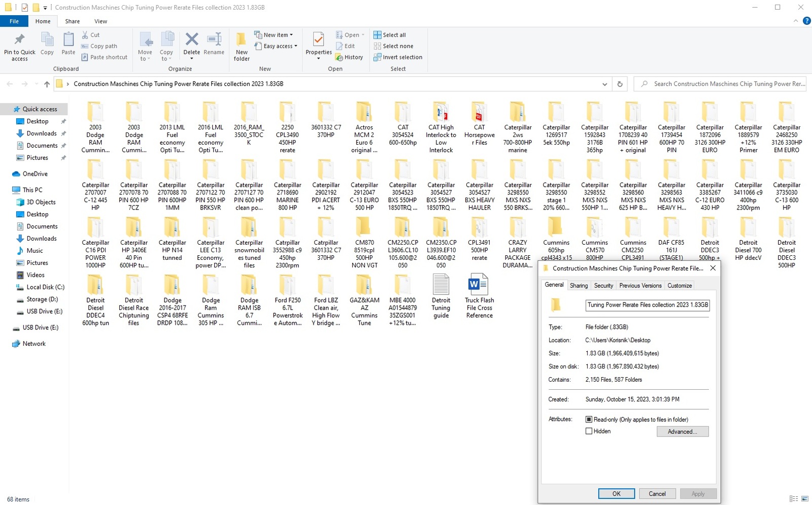Click Select none in the ribbon
812x505 pixels.
393,46
